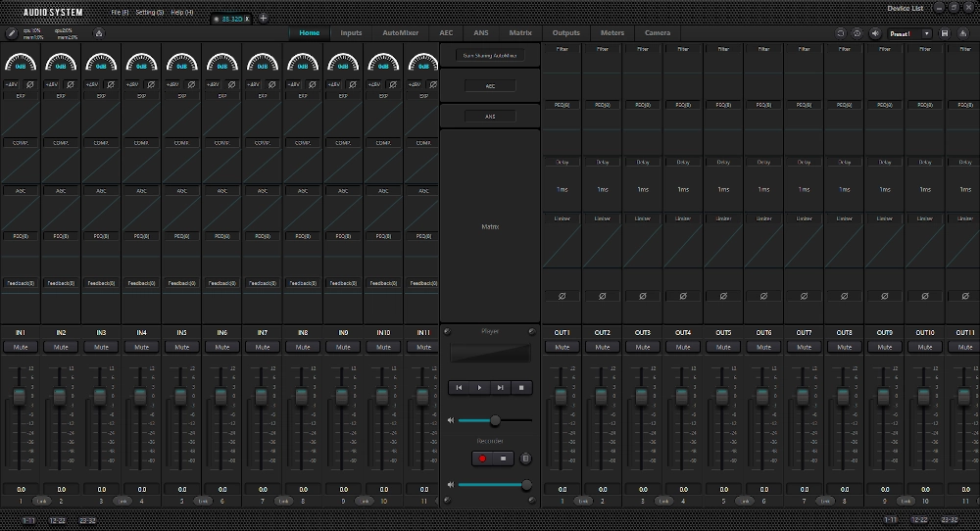Image resolution: width=980 pixels, height=531 pixels.
Task: Link input channels 1 and 2
Action: [41, 501]
